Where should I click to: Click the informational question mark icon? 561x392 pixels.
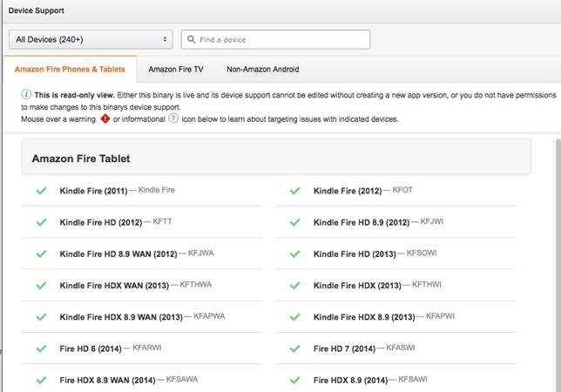(173, 118)
